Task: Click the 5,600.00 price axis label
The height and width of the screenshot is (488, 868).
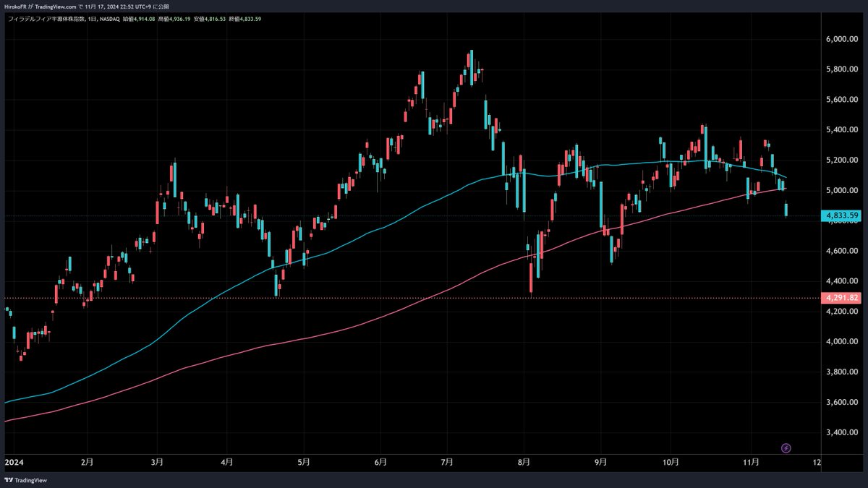Action: click(x=841, y=100)
